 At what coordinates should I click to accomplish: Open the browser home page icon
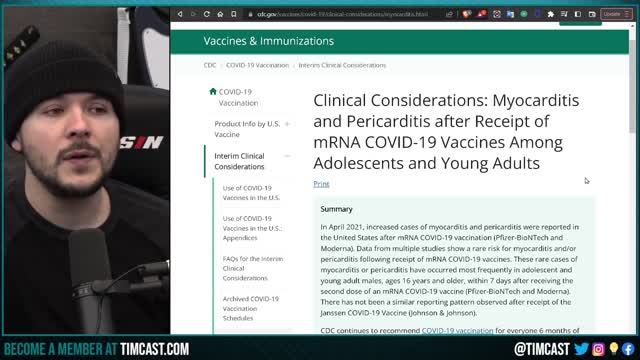[x=220, y=14]
